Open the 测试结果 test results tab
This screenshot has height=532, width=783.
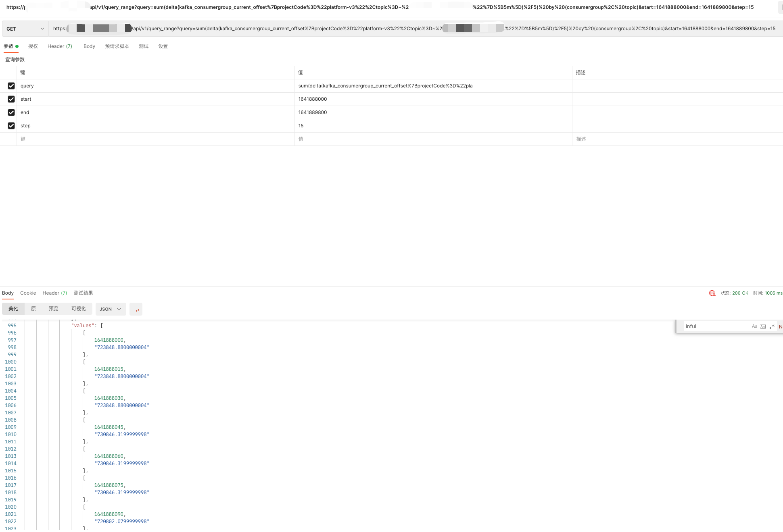pos(83,293)
